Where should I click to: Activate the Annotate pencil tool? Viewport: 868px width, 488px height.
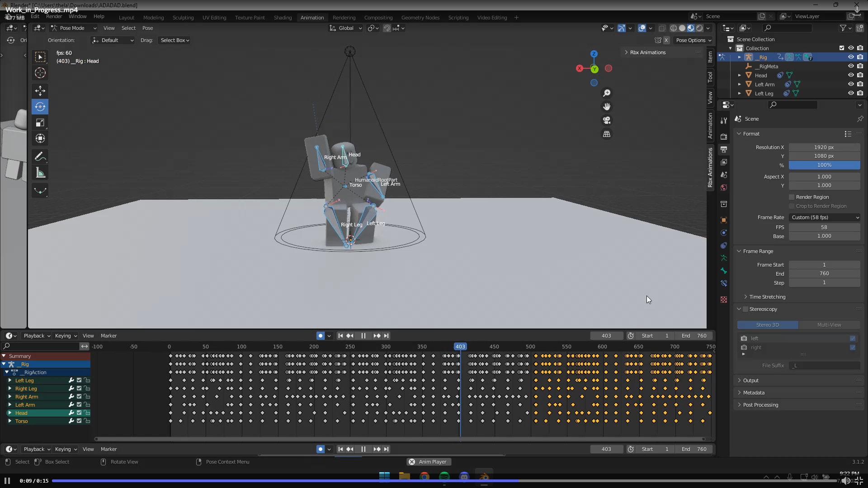pos(40,157)
